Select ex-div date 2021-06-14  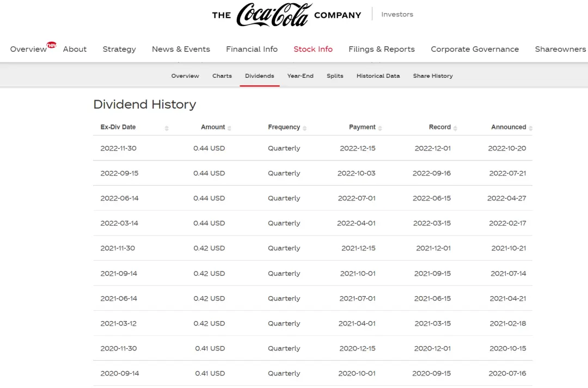pos(119,298)
